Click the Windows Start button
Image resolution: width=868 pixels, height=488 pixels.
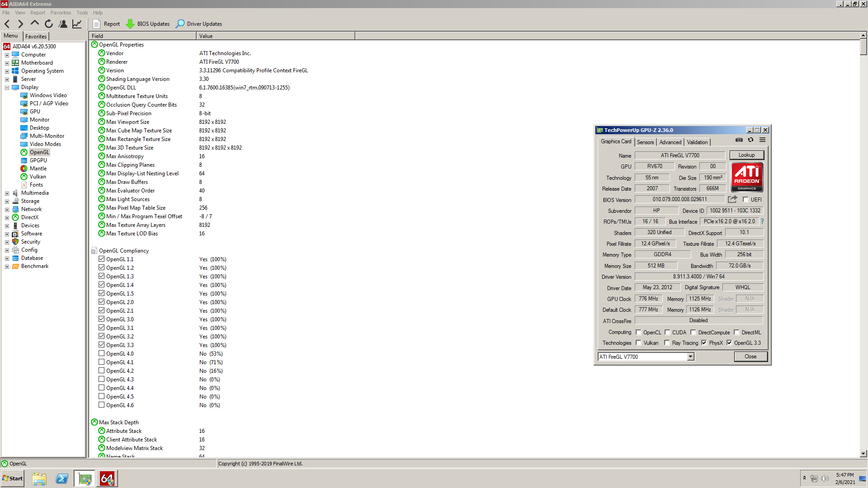click(13, 479)
